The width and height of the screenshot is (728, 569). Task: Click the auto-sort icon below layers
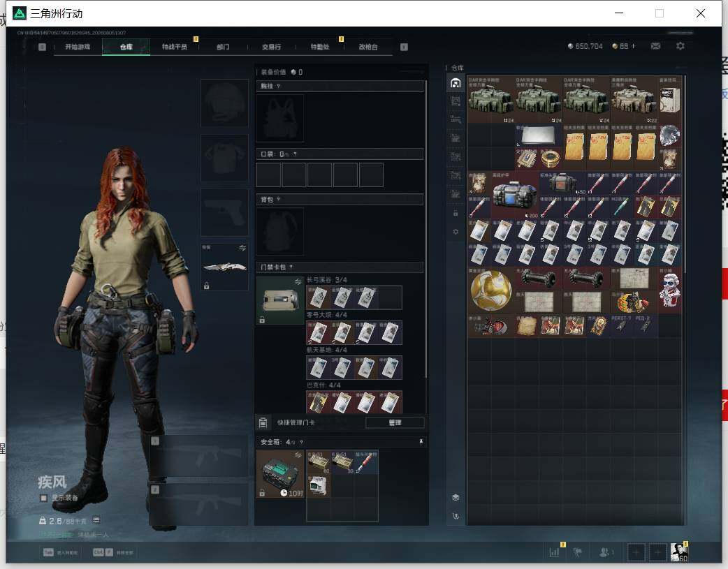(x=456, y=516)
